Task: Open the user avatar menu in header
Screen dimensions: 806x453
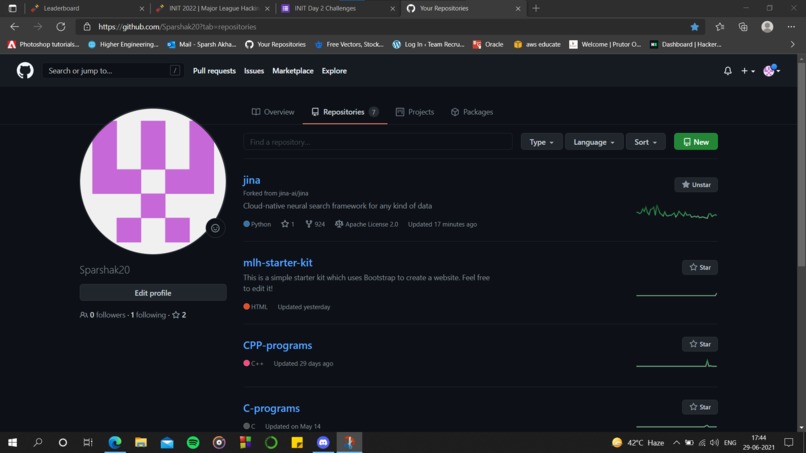Action: coord(771,70)
